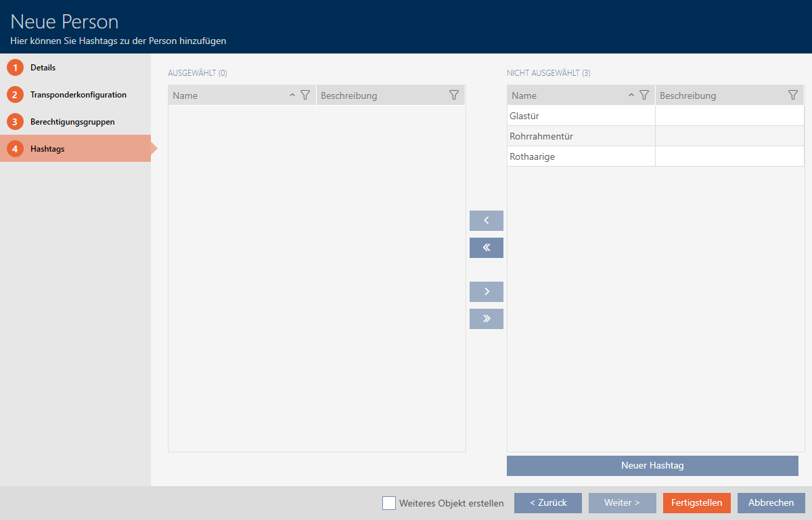Screen dimensions: 812x520
Task: Switch to the Berechtigungsgruppen step
Action: coord(72,122)
